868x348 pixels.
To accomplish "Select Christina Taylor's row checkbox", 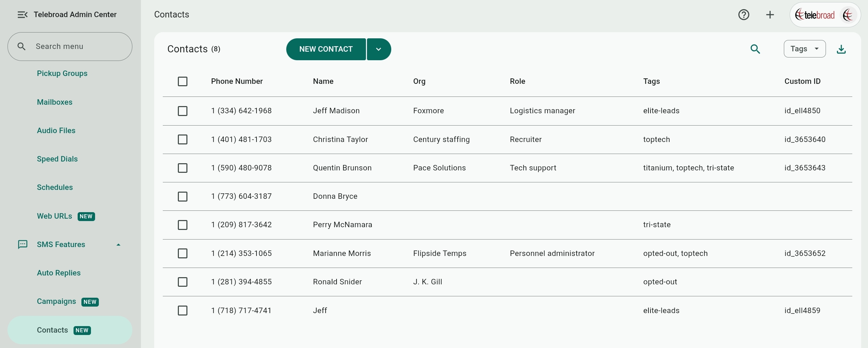I will coord(183,140).
